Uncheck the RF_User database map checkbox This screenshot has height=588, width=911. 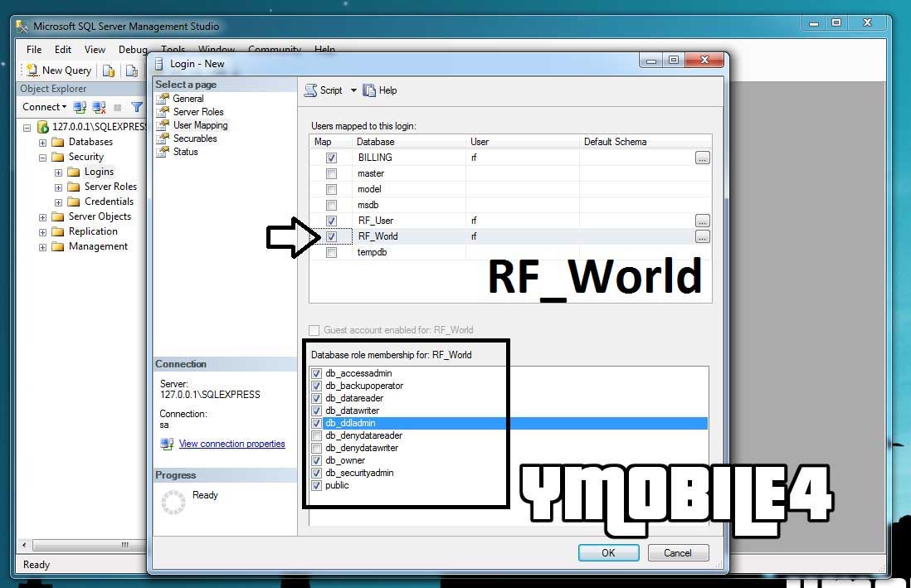point(331,221)
